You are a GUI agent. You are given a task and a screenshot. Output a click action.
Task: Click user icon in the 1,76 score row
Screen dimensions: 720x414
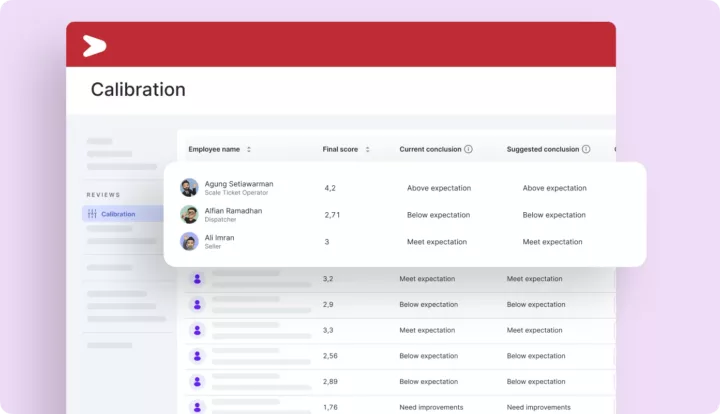pos(197,406)
